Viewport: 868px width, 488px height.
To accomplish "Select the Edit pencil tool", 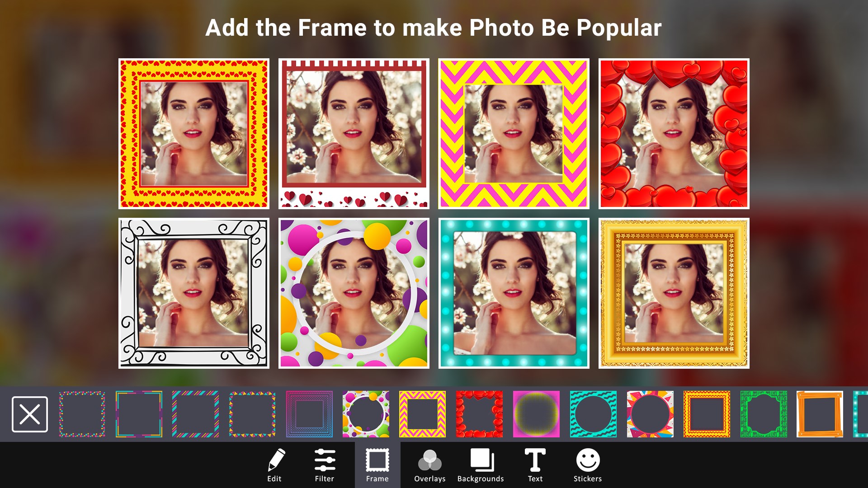I will (275, 465).
